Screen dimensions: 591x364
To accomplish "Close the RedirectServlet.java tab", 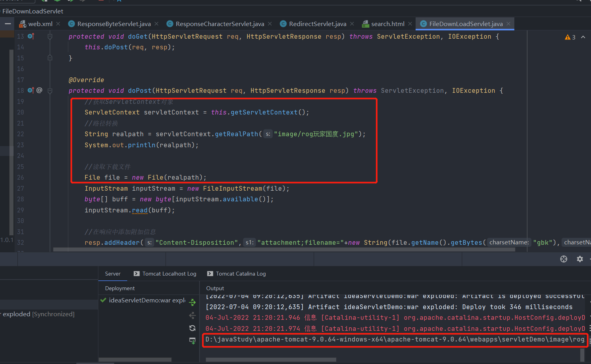I will [x=352, y=24].
